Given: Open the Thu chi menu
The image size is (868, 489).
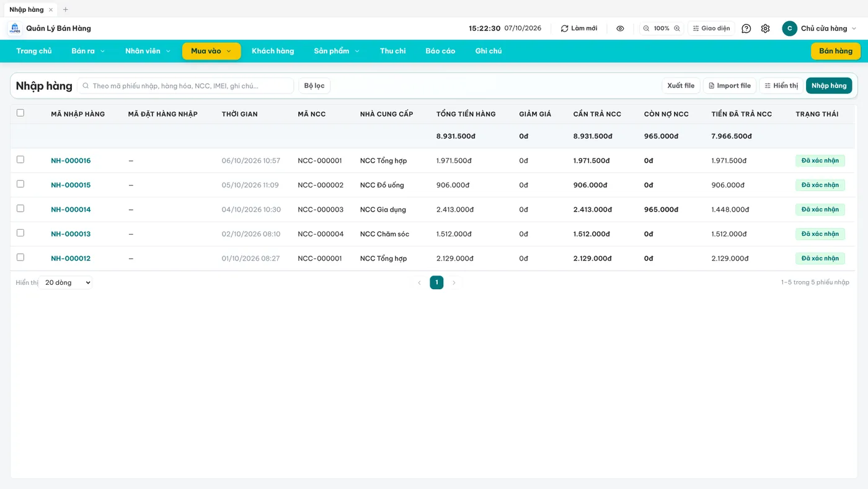Looking at the screenshot, I should click(393, 51).
